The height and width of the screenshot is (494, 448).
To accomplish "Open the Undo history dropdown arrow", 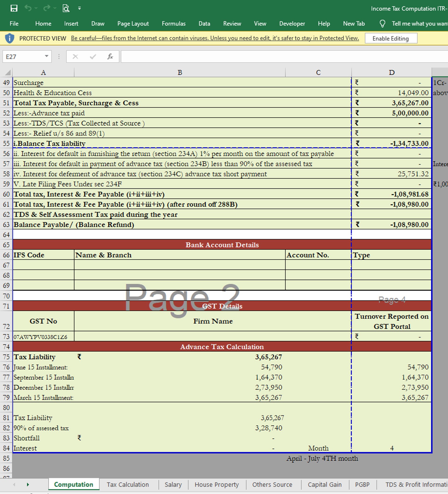I will coord(36,8).
